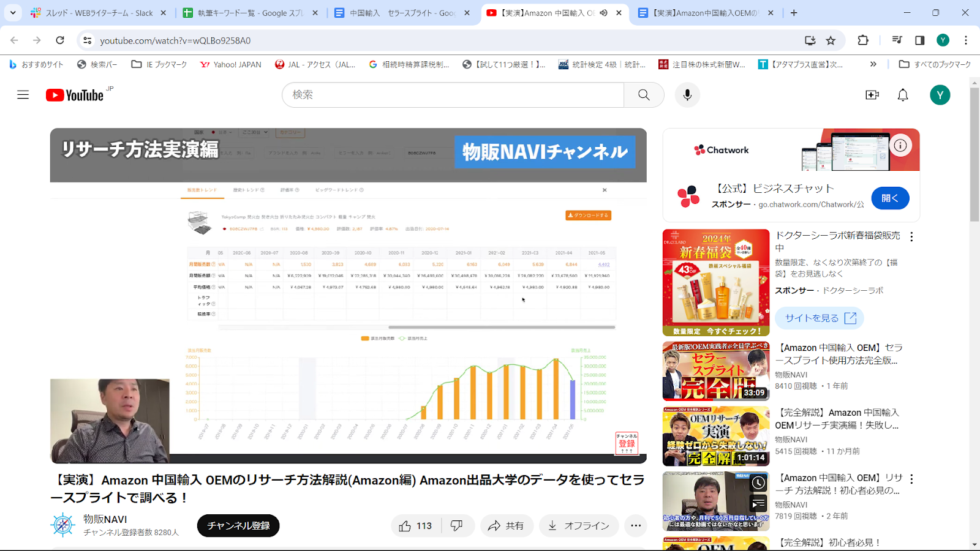The image size is (980, 551).
Task: Mute the playing YouTube tab audio
Action: click(x=603, y=13)
